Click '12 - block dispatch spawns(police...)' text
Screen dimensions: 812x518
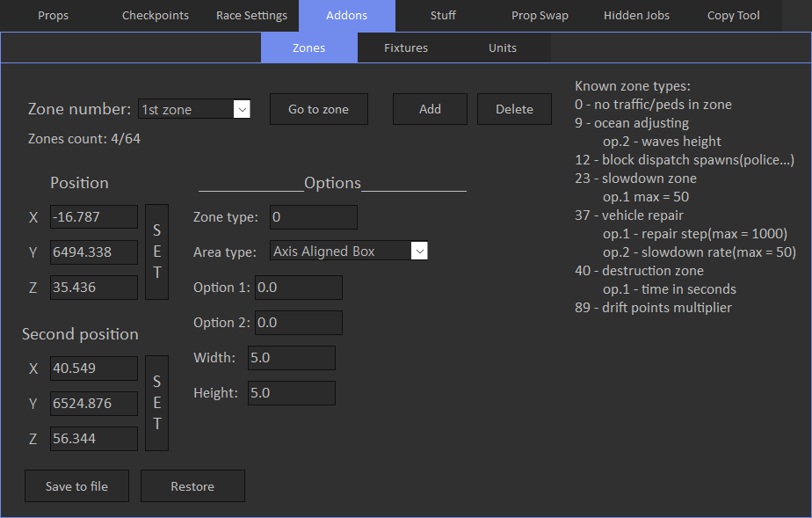pyautogui.click(x=685, y=160)
